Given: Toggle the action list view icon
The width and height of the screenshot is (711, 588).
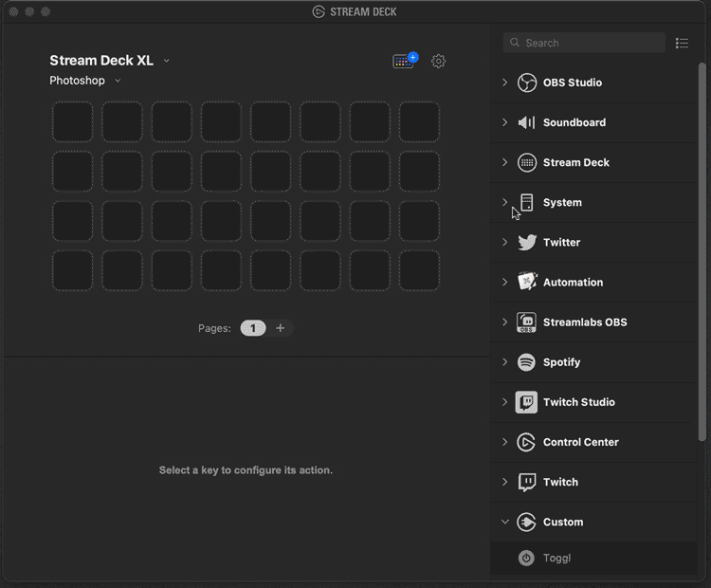Looking at the screenshot, I should (682, 43).
